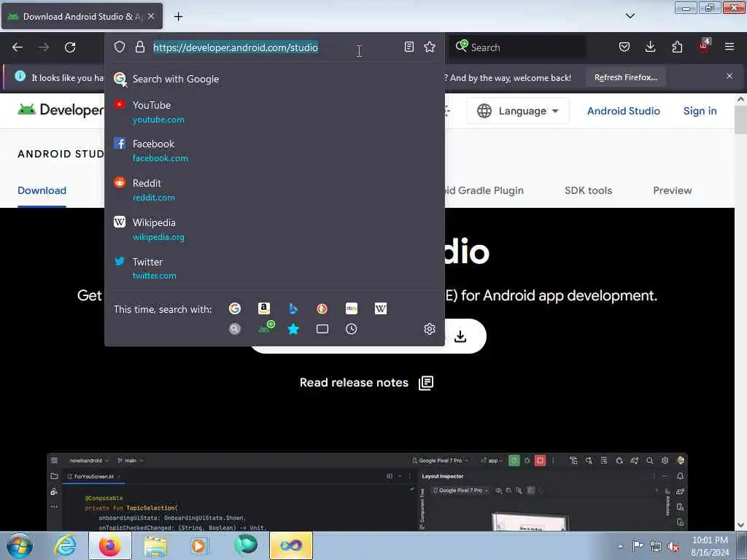Click the list all tabs chevron
The height and width of the screenshot is (560, 747).
tap(630, 16)
